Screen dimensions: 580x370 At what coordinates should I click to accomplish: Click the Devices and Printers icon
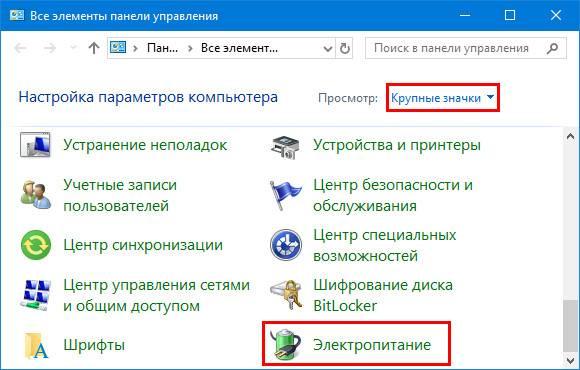[x=285, y=147]
